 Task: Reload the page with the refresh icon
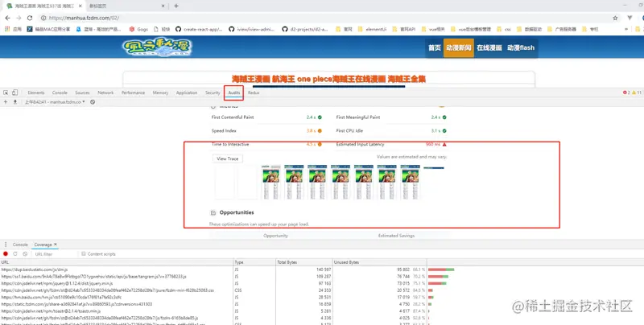click(x=30, y=18)
